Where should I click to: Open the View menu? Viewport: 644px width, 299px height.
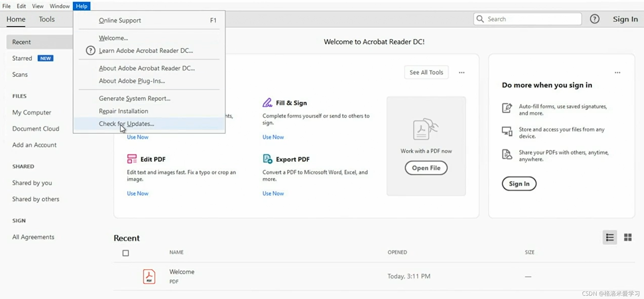(x=38, y=6)
